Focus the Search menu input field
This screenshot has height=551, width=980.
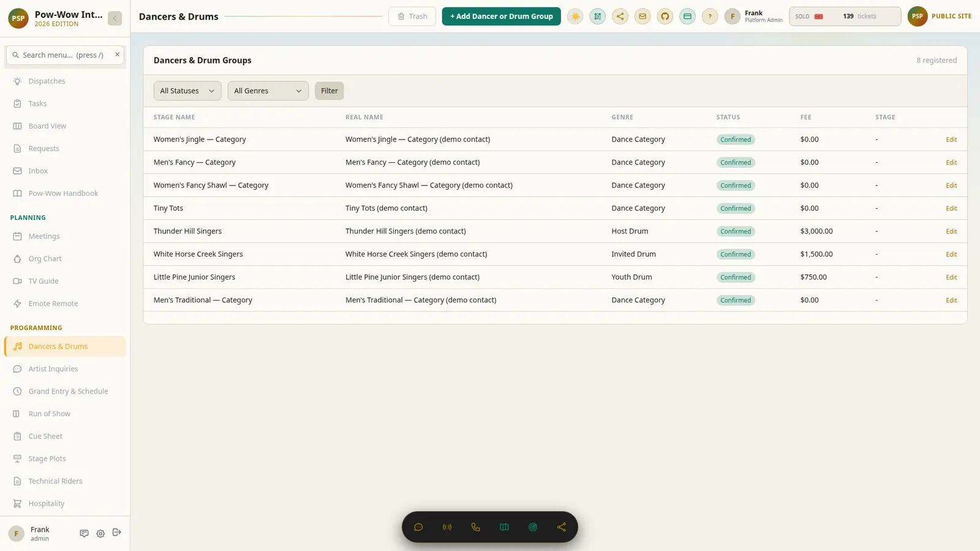(64, 55)
